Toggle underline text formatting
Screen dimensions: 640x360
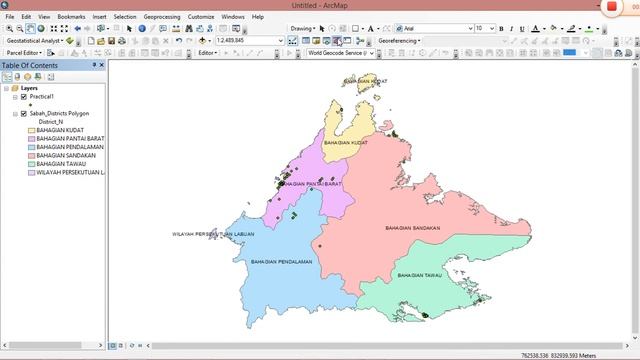pos(522,29)
